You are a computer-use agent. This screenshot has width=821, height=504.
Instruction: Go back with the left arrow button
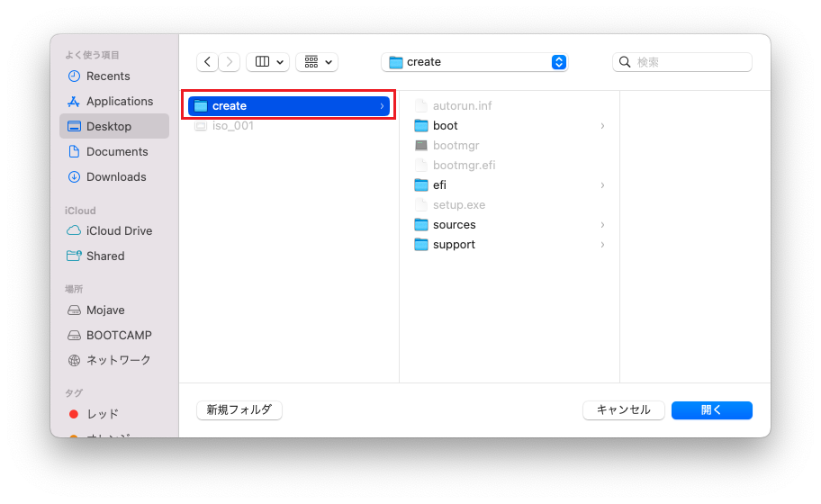tap(207, 62)
